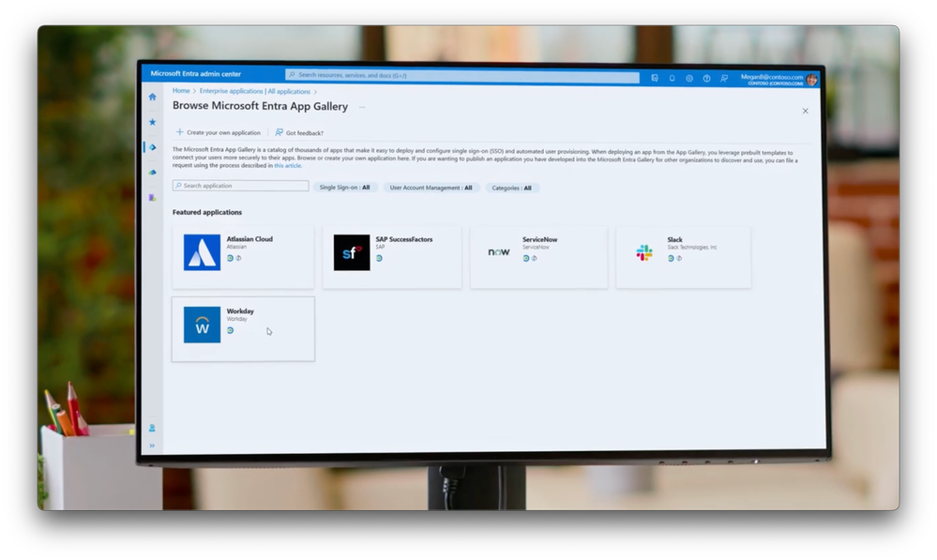Open Copilot icon in the top bar

(x=655, y=78)
